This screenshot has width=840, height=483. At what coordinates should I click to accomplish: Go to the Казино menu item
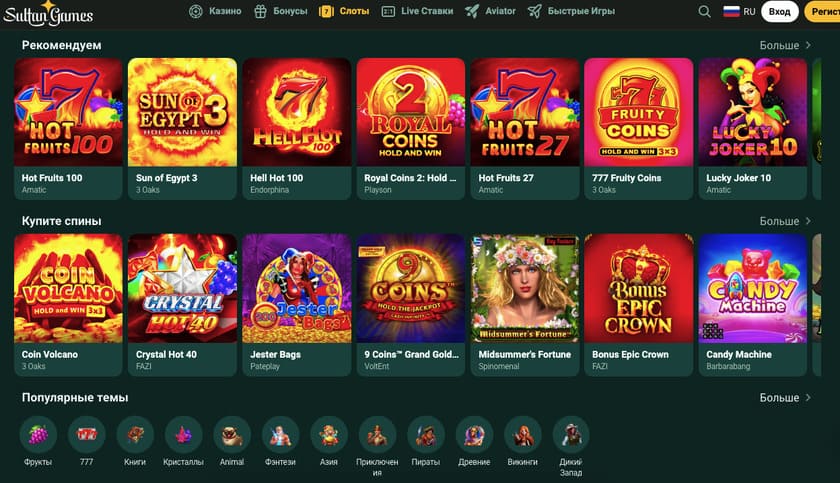point(215,11)
